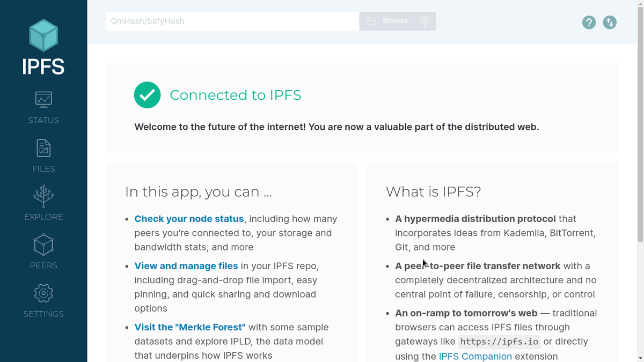Open the Visit the "Merkle Forest" link
Screen dimensions: 644x362
[190, 327]
